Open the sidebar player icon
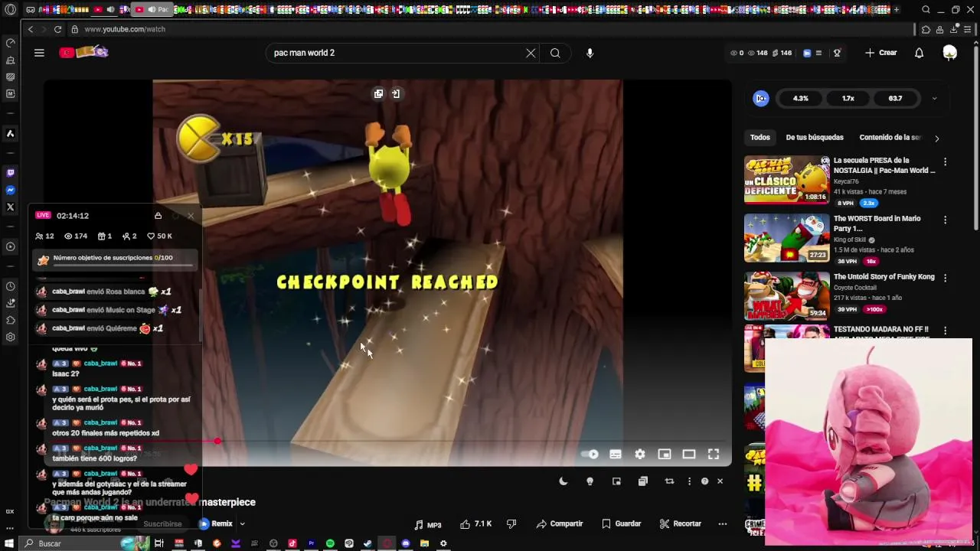This screenshot has height=551, width=980. click(x=10, y=246)
